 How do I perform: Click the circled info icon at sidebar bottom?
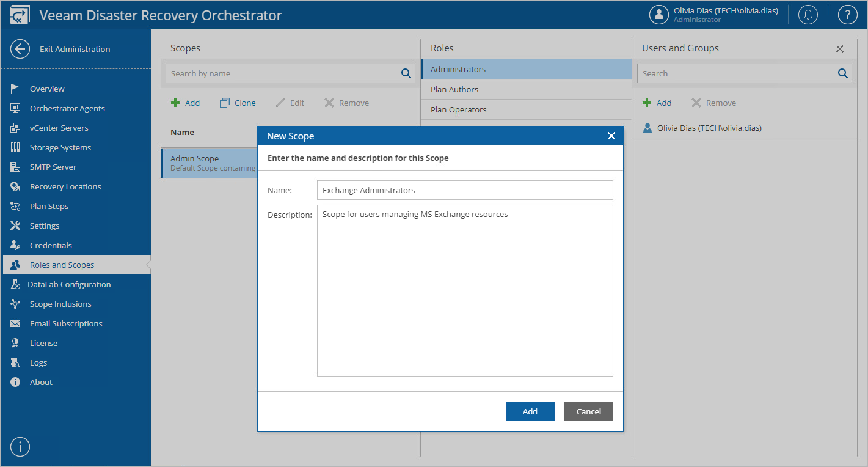(20, 447)
